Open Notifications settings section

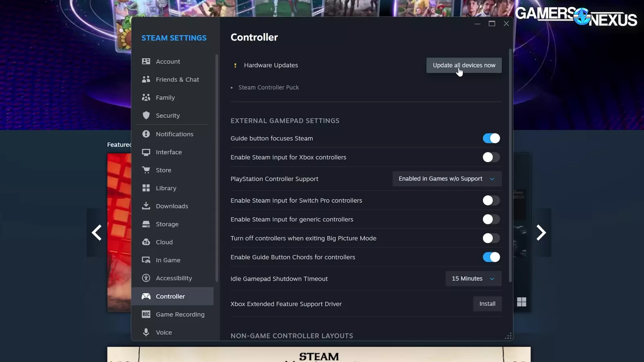pos(173,134)
